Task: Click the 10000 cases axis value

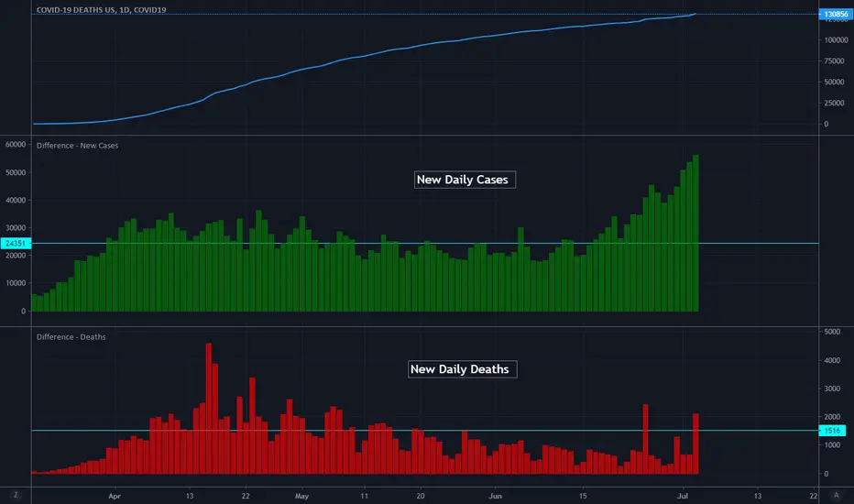Action: 16,283
